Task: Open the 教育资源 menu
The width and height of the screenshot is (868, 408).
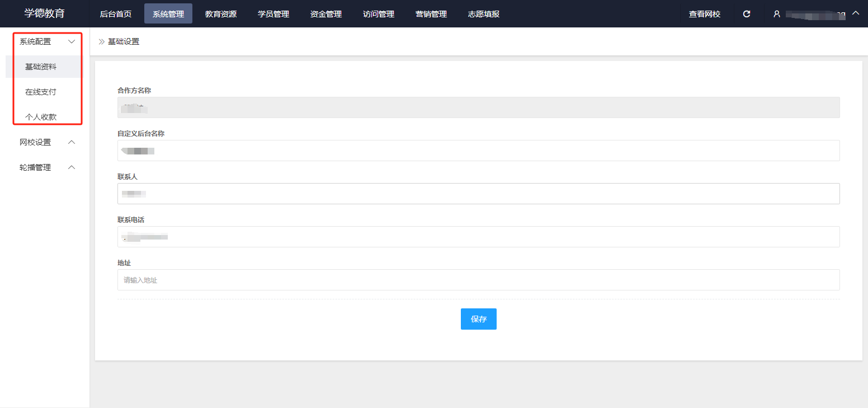Action: (x=221, y=14)
